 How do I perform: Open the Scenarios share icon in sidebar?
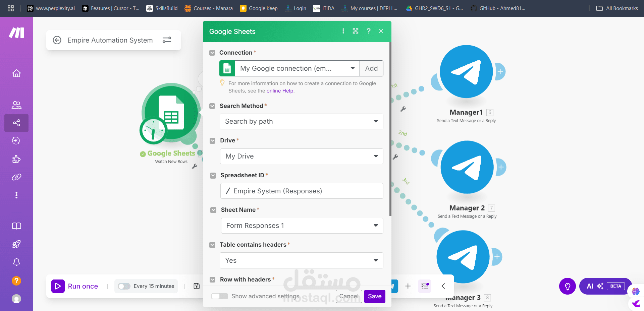(16, 123)
